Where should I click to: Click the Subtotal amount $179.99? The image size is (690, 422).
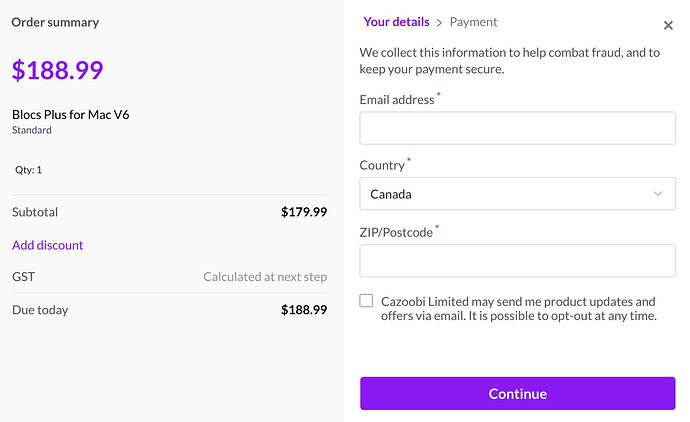[x=304, y=212]
